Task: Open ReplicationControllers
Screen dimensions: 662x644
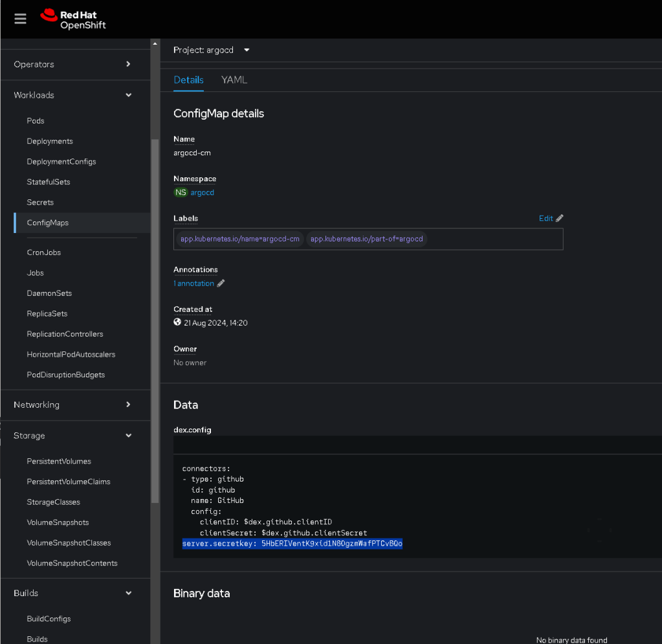Action: pyautogui.click(x=65, y=334)
